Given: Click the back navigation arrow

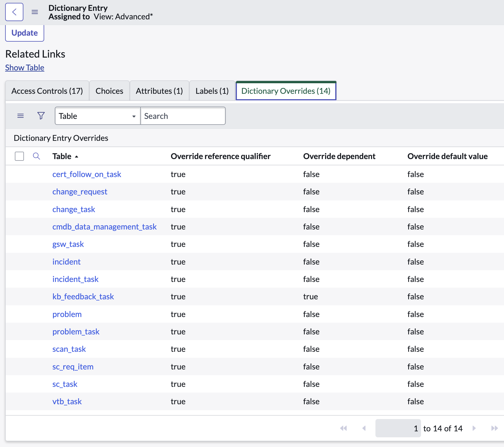Looking at the screenshot, I should point(14,12).
